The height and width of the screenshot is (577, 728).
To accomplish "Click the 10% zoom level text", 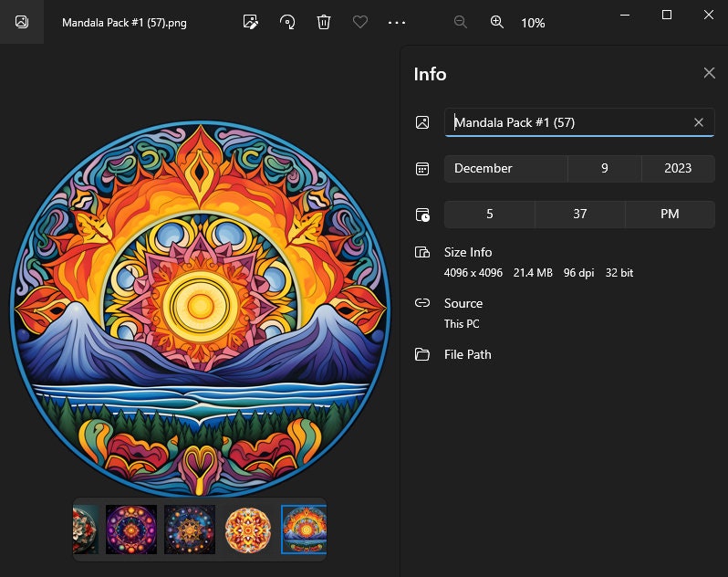I will click(533, 23).
